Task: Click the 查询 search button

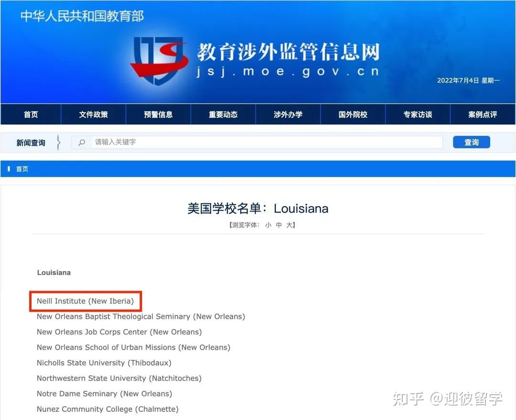Action: point(471,142)
